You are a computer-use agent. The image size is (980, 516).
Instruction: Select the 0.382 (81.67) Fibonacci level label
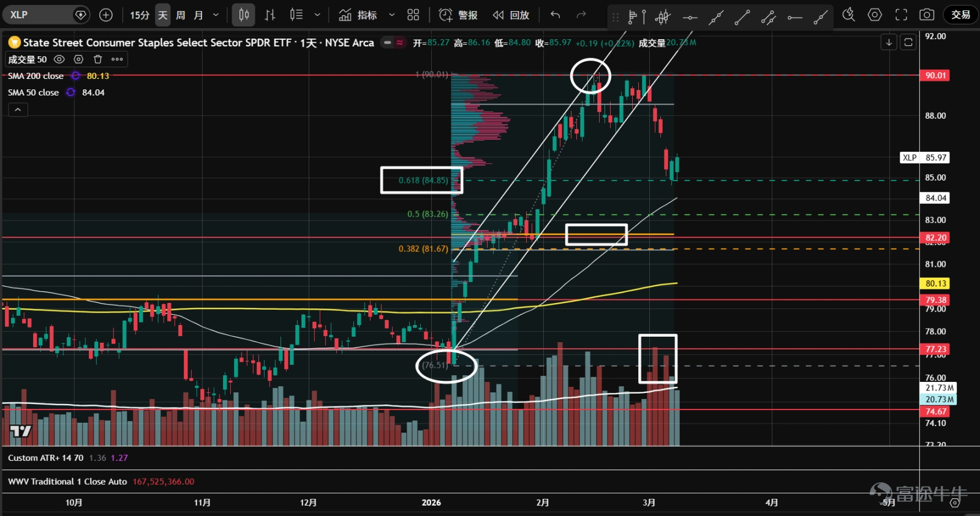pyautogui.click(x=423, y=249)
